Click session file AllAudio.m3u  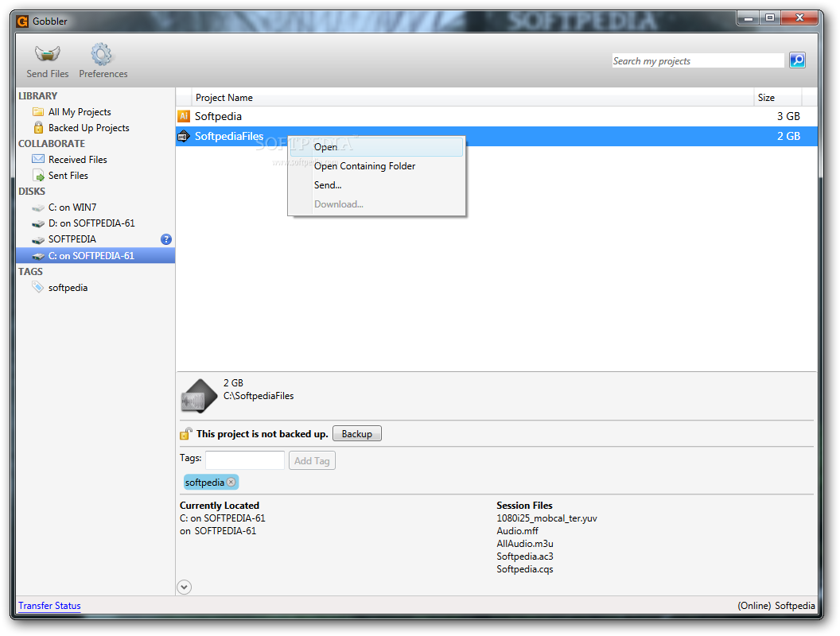pos(524,544)
